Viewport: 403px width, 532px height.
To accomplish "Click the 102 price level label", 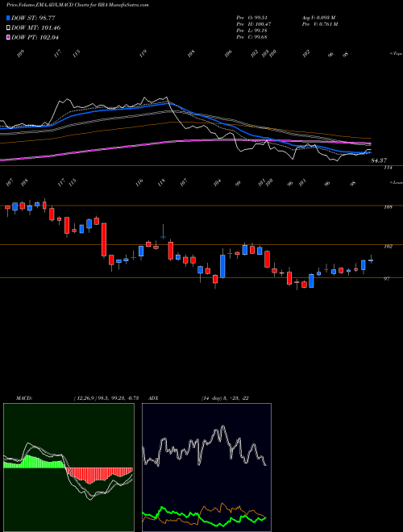I will 388,247.
